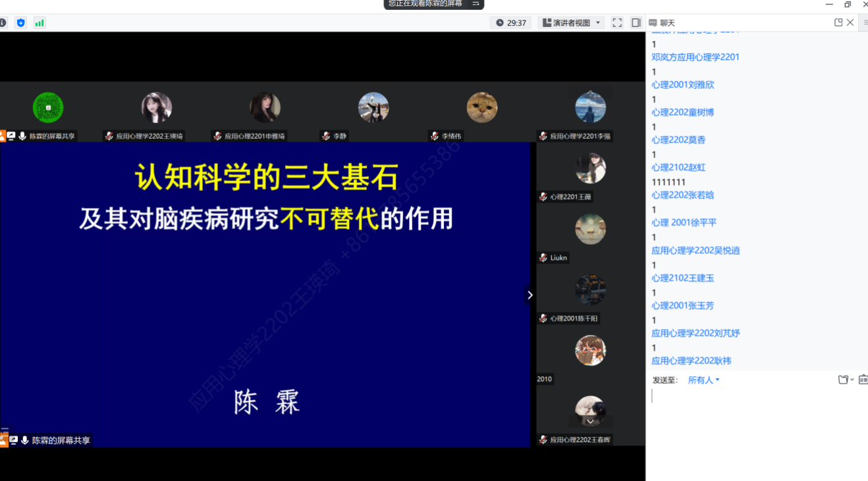Viewport: 868px width, 481px height.
Task: Click muted mic icon beside 应用心理2201申雅琦
Action: (x=217, y=136)
